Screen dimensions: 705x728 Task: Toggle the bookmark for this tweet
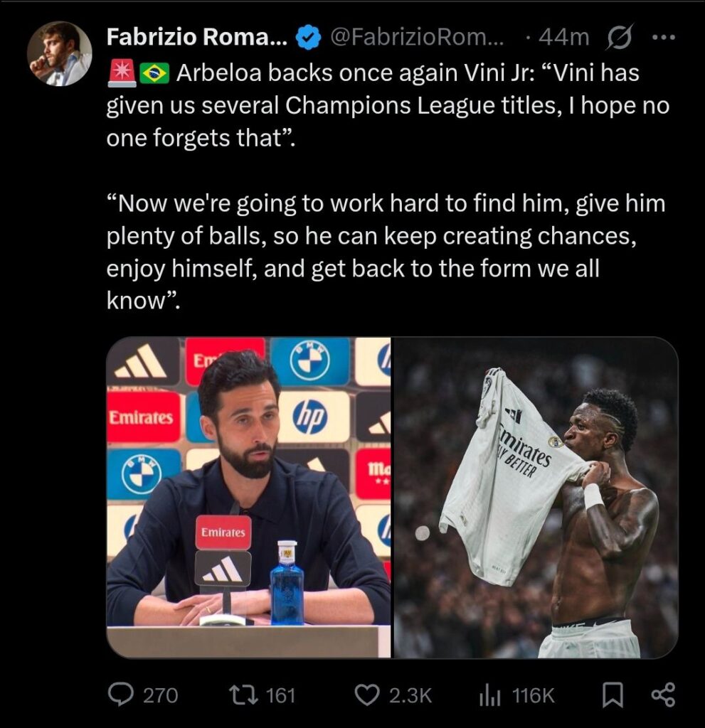pyautogui.click(x=612, y=695)
